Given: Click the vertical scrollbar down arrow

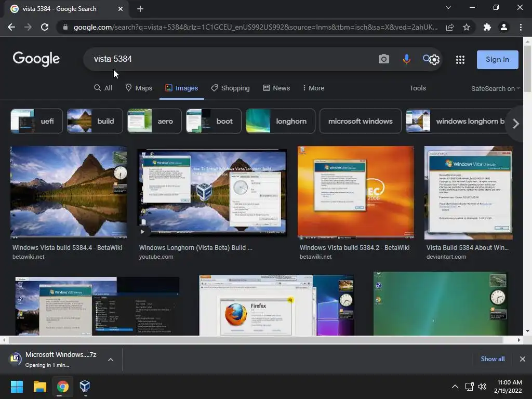Looking at the screenshot, I should [527, 331].
